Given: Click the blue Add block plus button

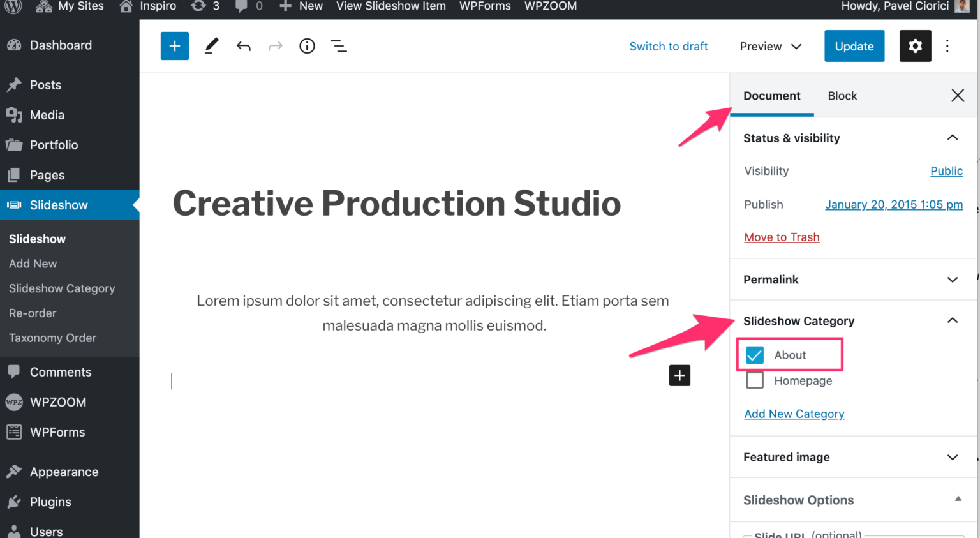Looking at the screenshot, I should pos(175,46).
